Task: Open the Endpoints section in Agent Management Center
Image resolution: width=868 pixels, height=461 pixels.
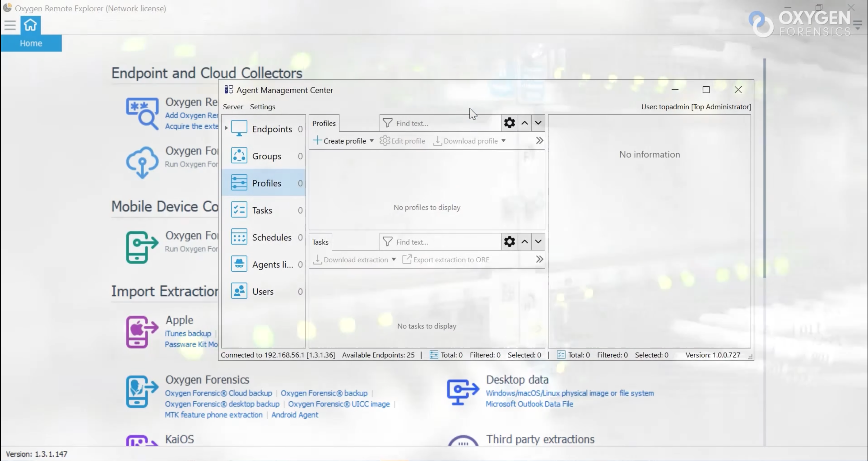Action: click(263, 129)
